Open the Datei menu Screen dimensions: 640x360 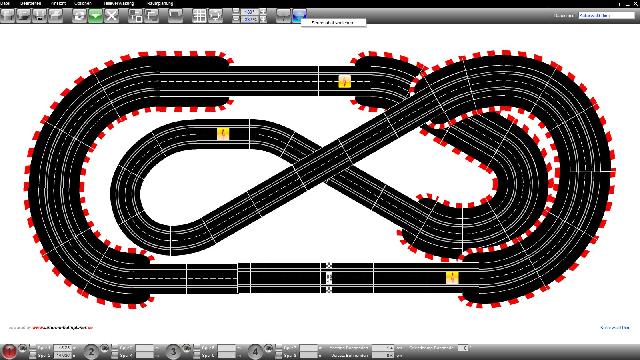pyautogui.click(x=5, y=3)
